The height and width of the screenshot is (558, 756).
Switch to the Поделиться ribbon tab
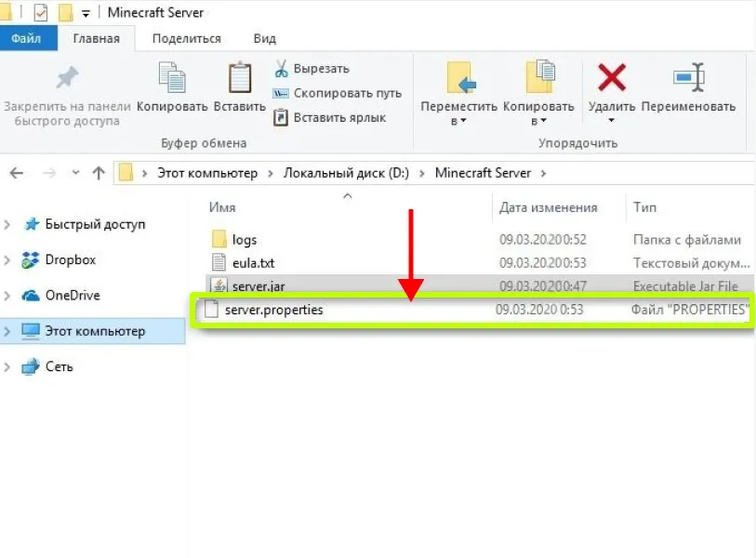[x=187, y=38]
